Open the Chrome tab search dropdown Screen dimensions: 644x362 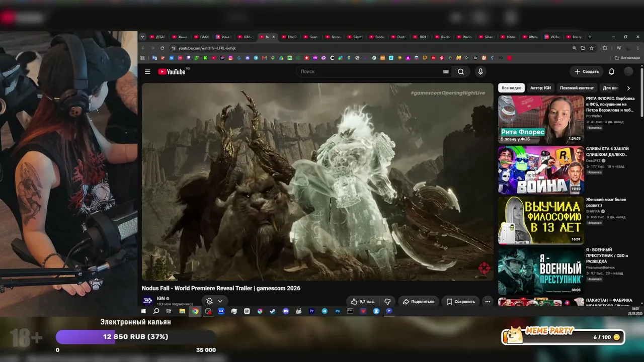(142, 37)
